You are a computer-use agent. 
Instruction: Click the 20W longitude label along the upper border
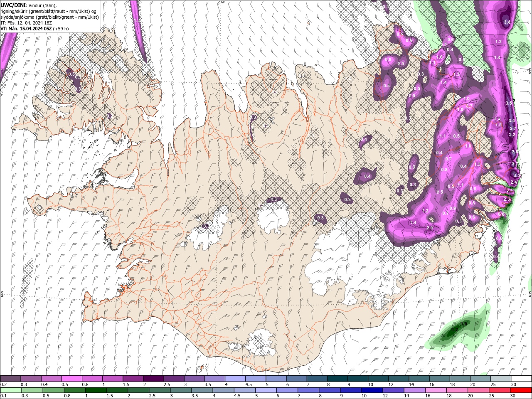click(221, 2)
